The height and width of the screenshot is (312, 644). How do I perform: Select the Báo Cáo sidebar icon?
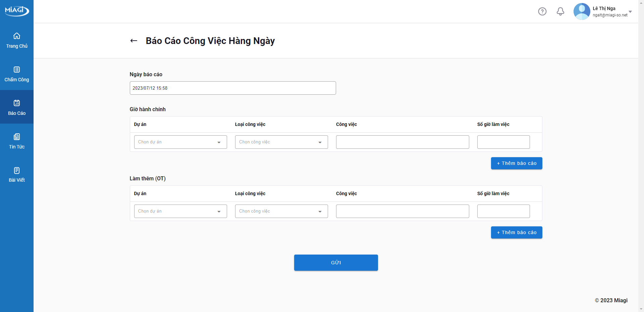[17, 103]
